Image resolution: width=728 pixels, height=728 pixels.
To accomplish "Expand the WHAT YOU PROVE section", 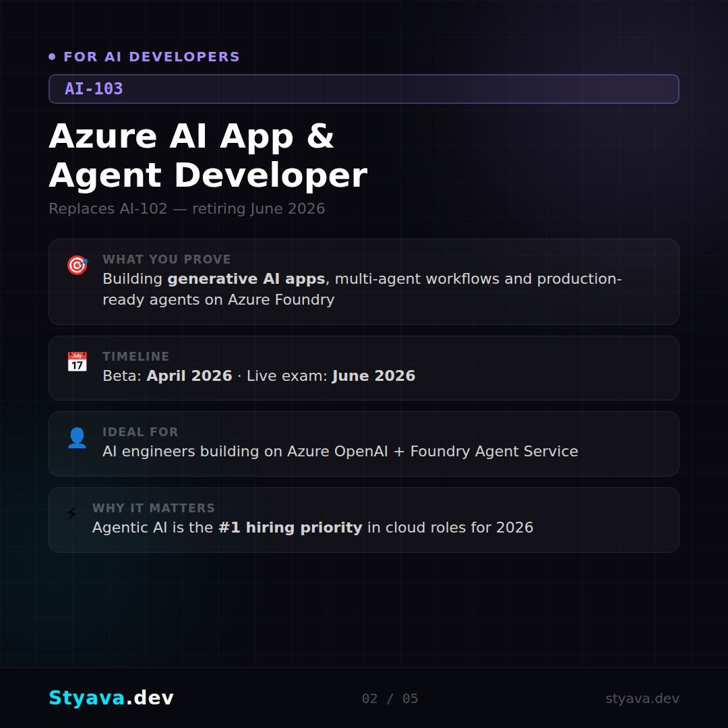I will point(364,281).
